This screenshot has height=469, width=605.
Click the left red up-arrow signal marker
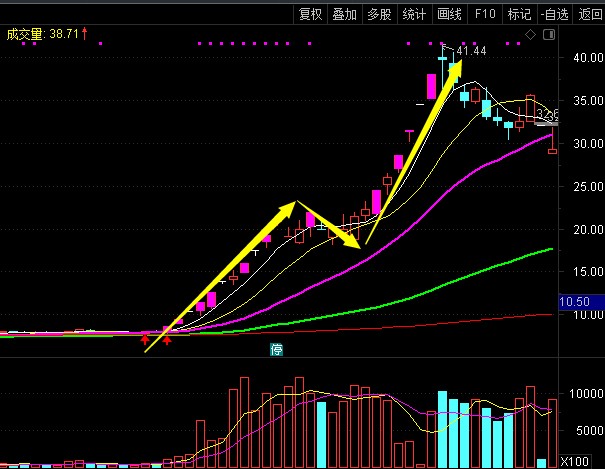click(146, 342)
